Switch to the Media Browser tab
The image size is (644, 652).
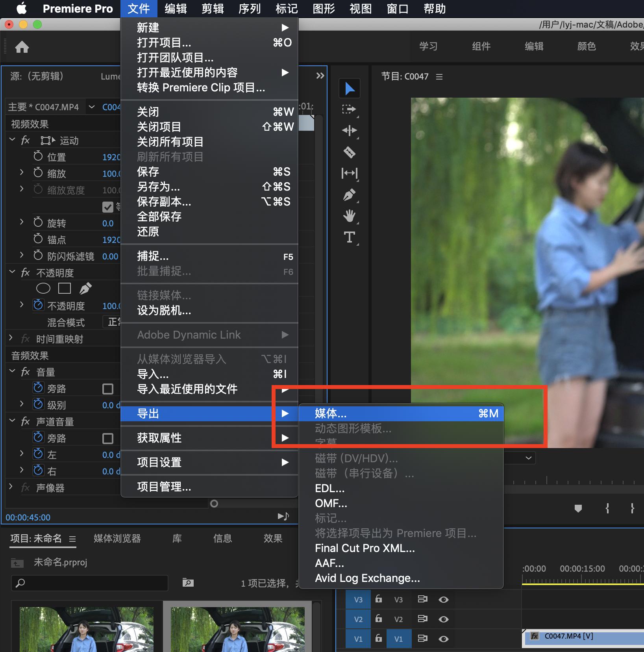click(117, 539)
